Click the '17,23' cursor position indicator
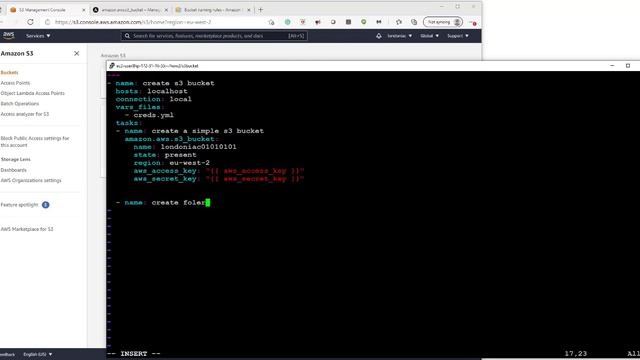 [x=576, y=354]
